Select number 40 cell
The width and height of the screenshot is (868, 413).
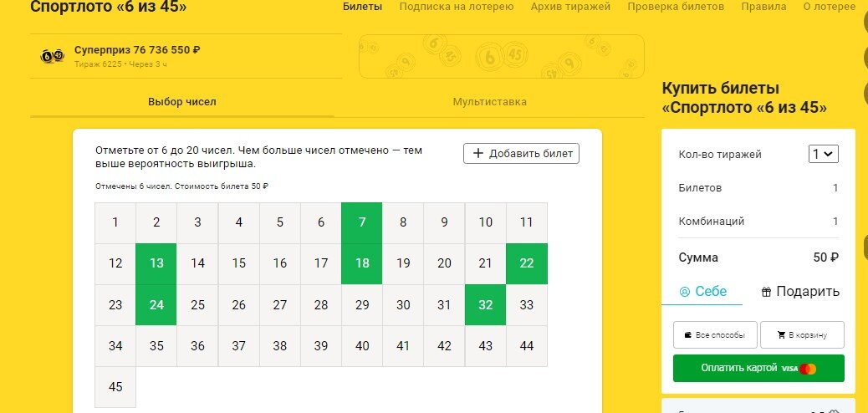click(x=362, y=346)
